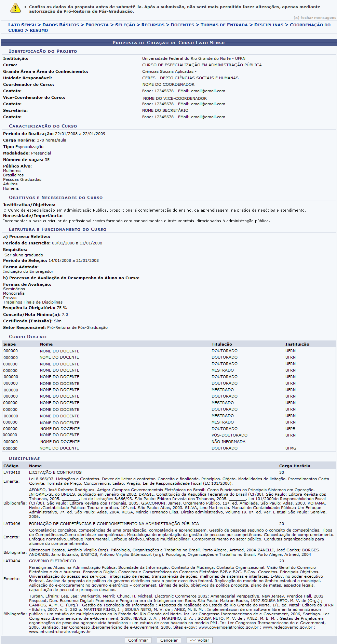This screenshot has height=644, width=337.
Task: Click the yellow warning alert icon
Action: pos(15,8)
